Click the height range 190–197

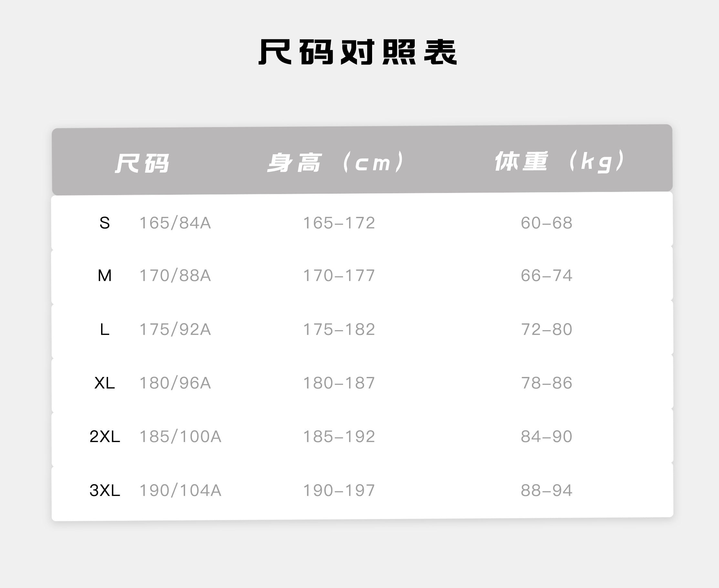[x=339, y=490]
